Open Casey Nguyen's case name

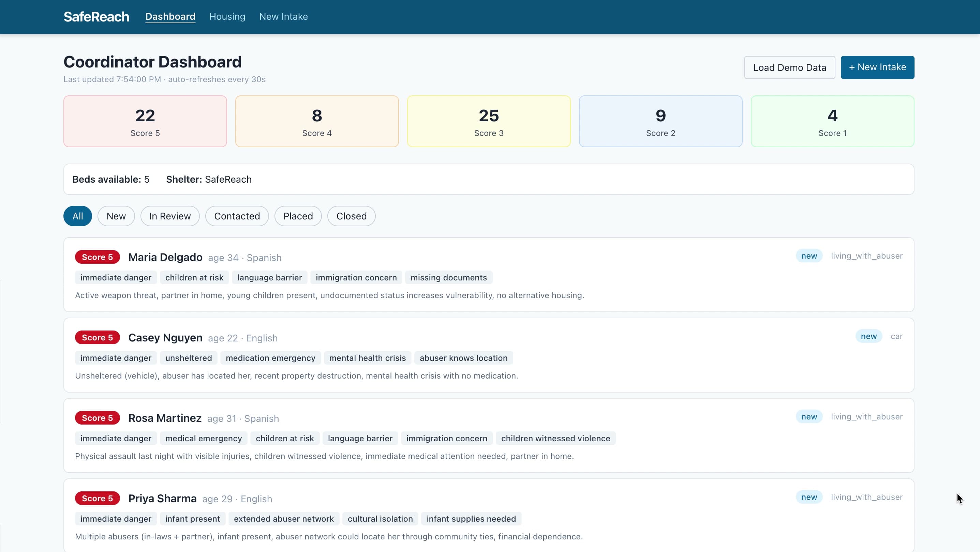pos(165,338)
